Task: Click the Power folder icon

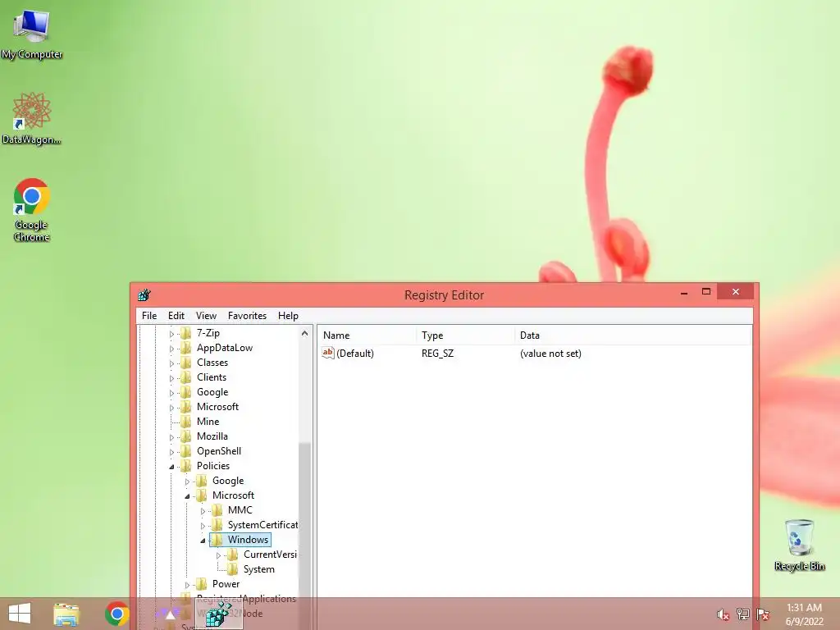Action: pos(202,584)
